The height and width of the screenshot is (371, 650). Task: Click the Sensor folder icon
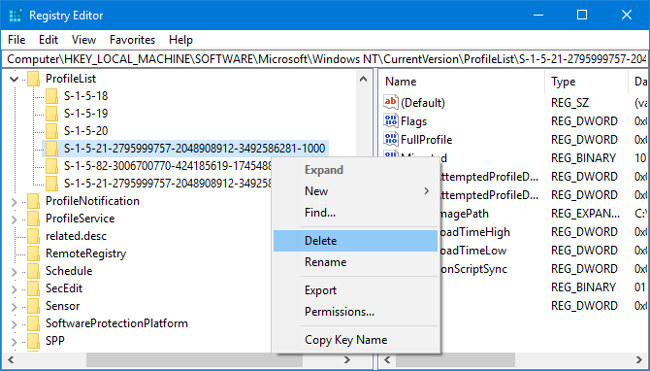pyautogui.click(x=33, y=306)
